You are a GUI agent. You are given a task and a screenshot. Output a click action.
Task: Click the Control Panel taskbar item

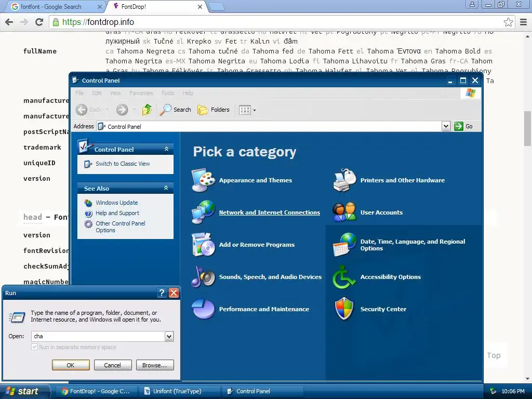click(x=262, y=391)
